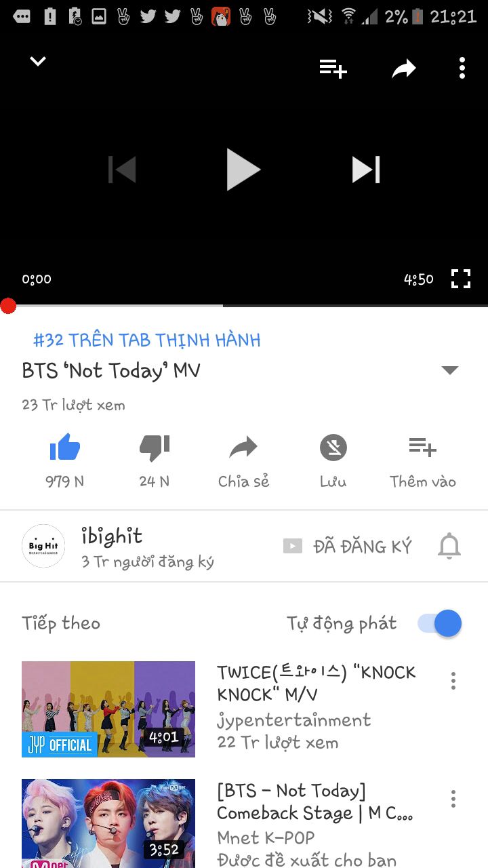488x868 pixels.
Task: Toggle the Tự động phát autoplay switch
Action: [439, 623]
